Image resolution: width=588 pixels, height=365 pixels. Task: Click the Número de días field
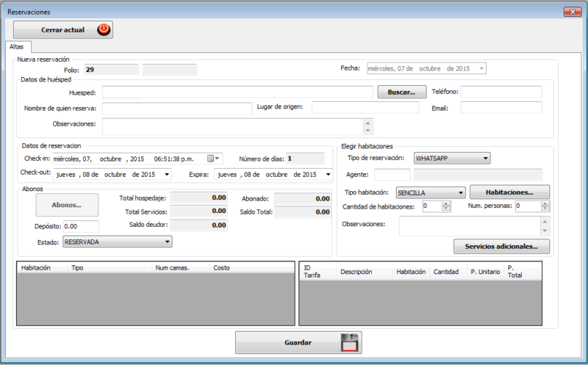point(305,159)
